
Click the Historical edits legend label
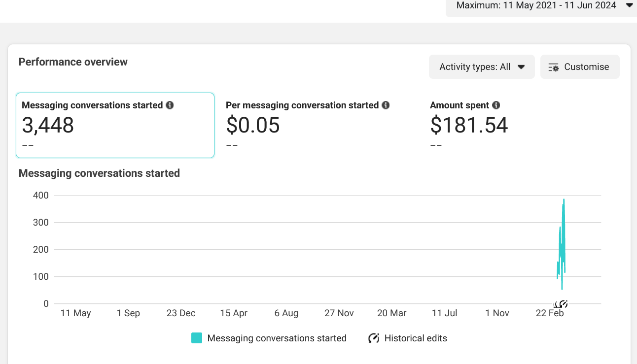416,338
